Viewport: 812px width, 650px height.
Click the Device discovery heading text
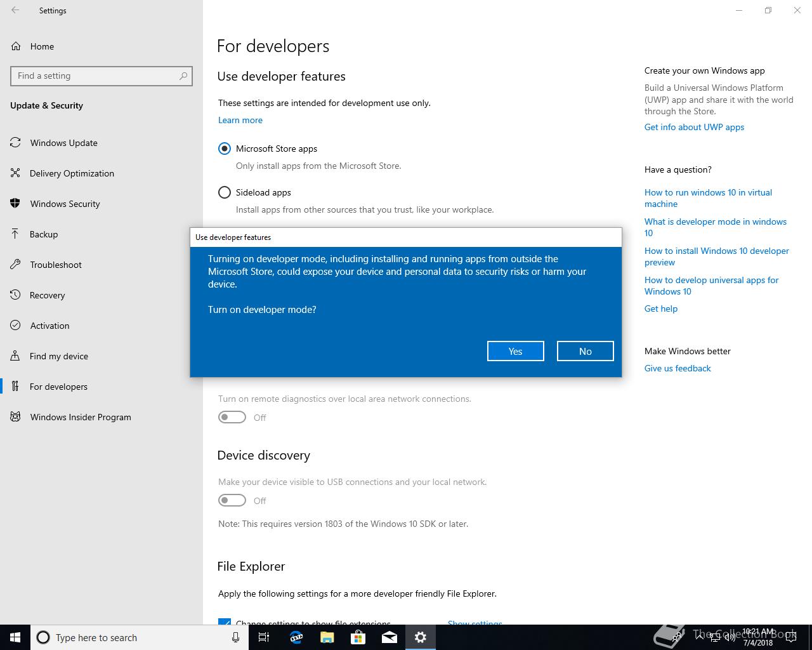(263, 455)
